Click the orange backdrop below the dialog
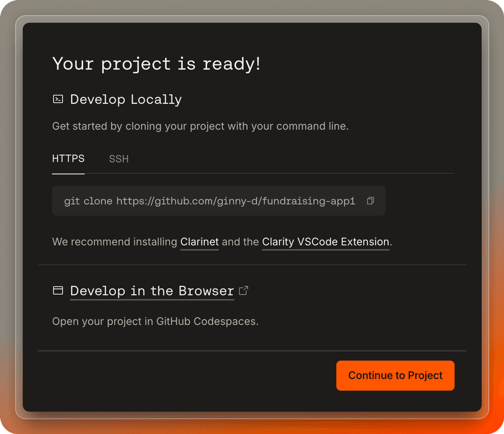This screenshot has width=504, height=434. tap(252, 426)
